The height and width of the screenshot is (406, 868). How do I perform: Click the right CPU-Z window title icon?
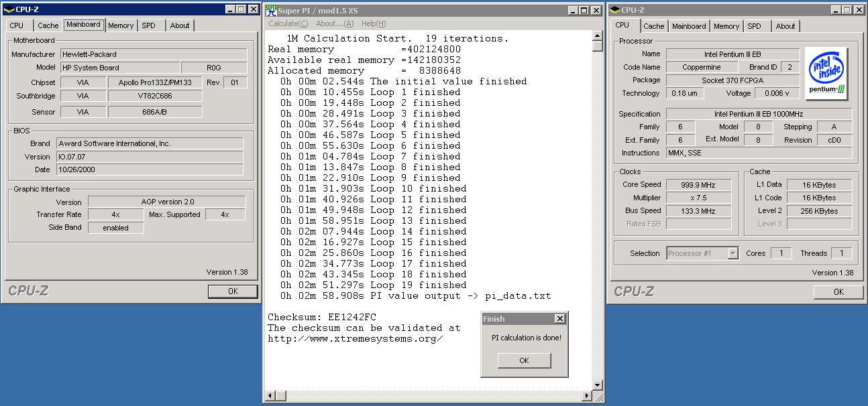[x=615, y=10]
